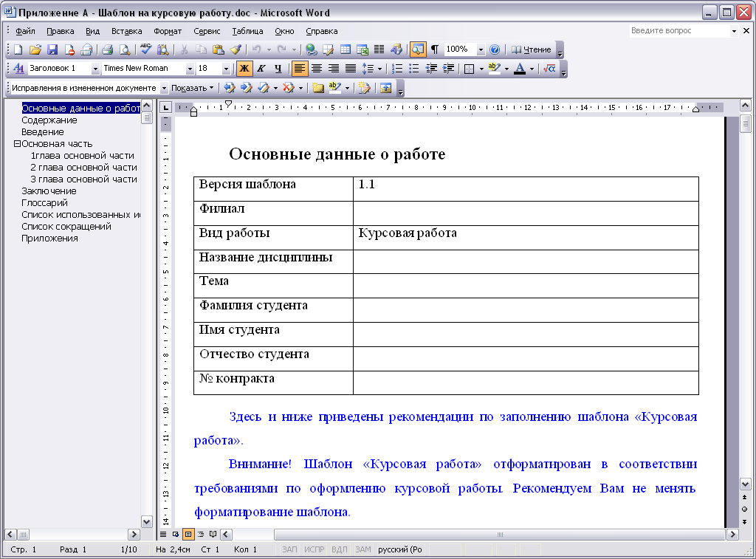
Task: Go to Введение in document map
Action: click(x=42, y=131)
